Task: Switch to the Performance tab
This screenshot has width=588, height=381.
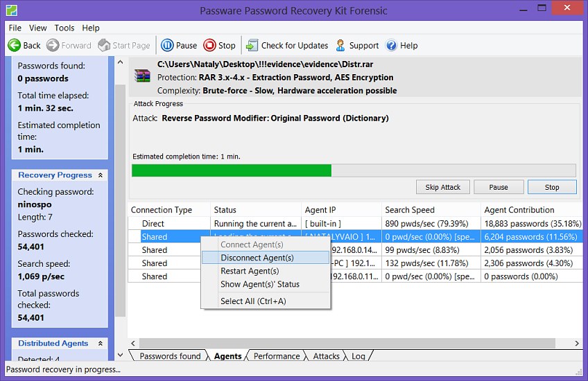Action: pyautogui.click(x=277, y=356)
